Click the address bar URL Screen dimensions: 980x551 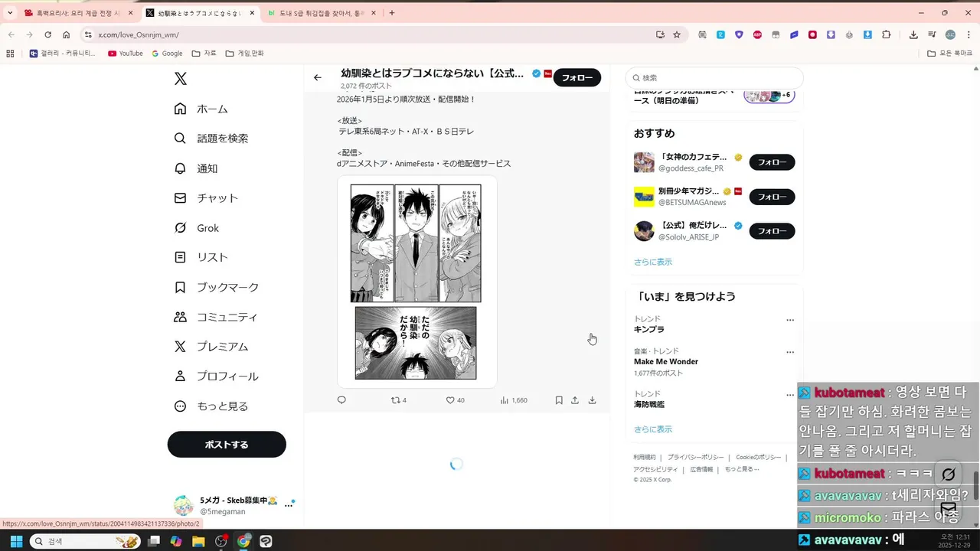[139, 35]
